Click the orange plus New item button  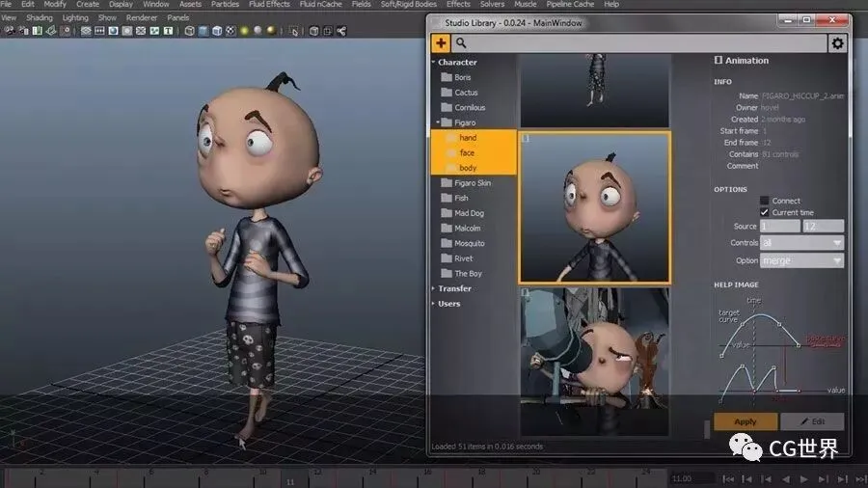pyautogui.click(x=441, y=42)
